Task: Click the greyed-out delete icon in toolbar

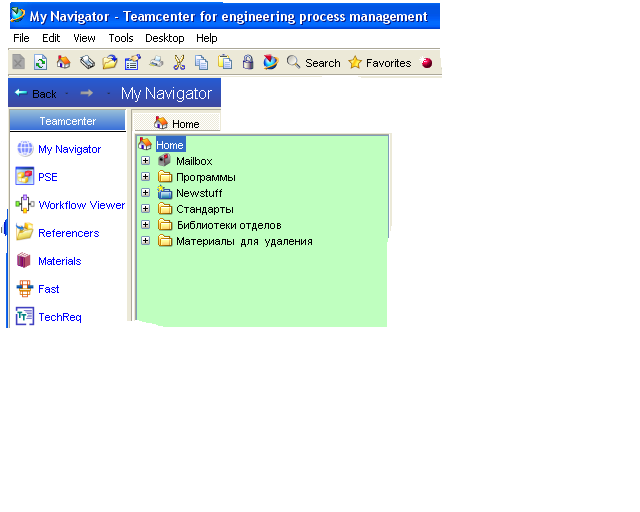Action: click(18, 62)
